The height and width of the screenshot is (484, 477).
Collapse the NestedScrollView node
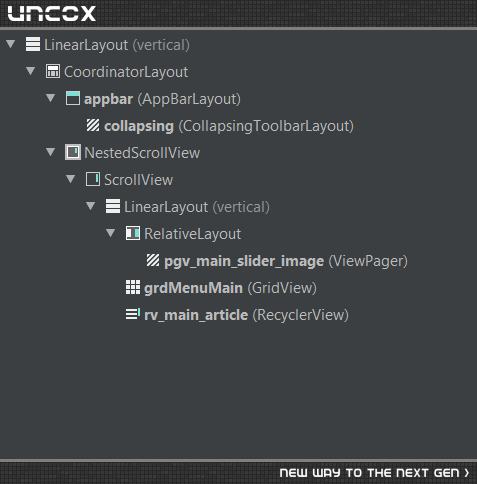click(51, 152)
